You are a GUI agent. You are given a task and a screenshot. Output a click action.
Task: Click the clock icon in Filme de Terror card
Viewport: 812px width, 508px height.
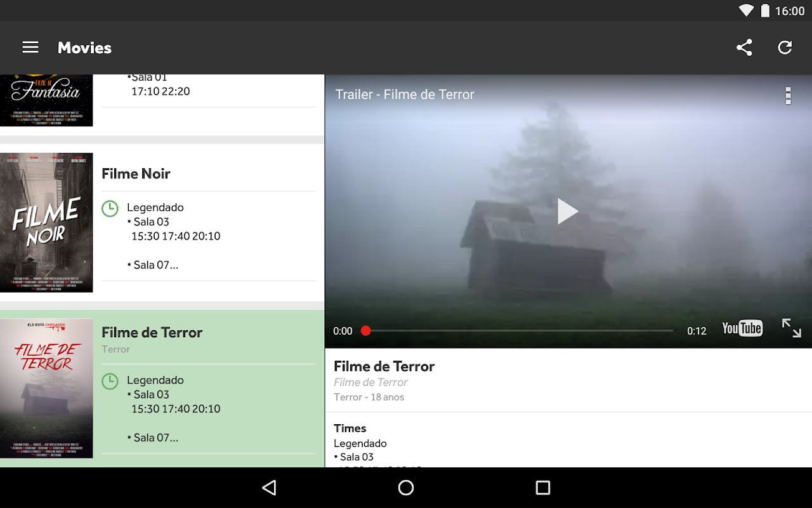tap(110, 381)
